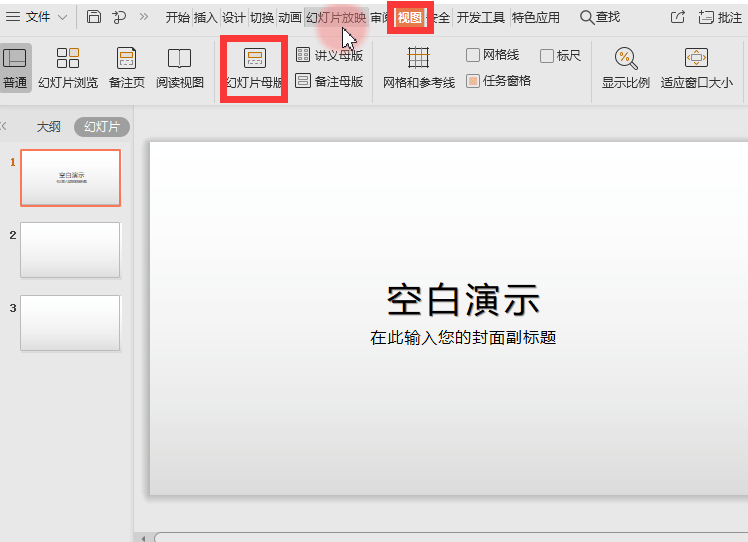Click the horizontal scrollbar left arrow

143,538
